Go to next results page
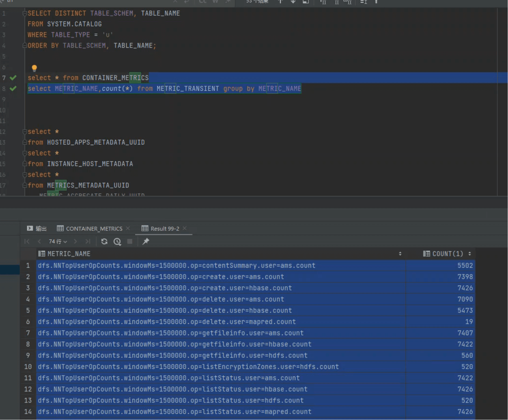The width and height of the screenshot is (508, 420). [x=75, y=241]
